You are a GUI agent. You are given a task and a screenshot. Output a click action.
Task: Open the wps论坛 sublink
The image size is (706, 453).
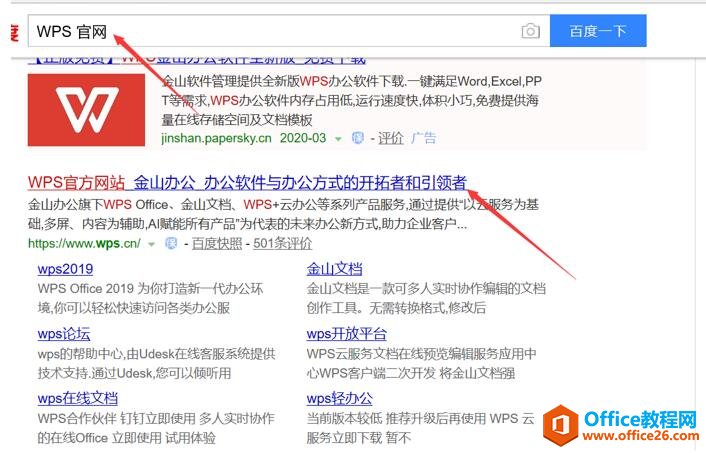coord(64,334)
